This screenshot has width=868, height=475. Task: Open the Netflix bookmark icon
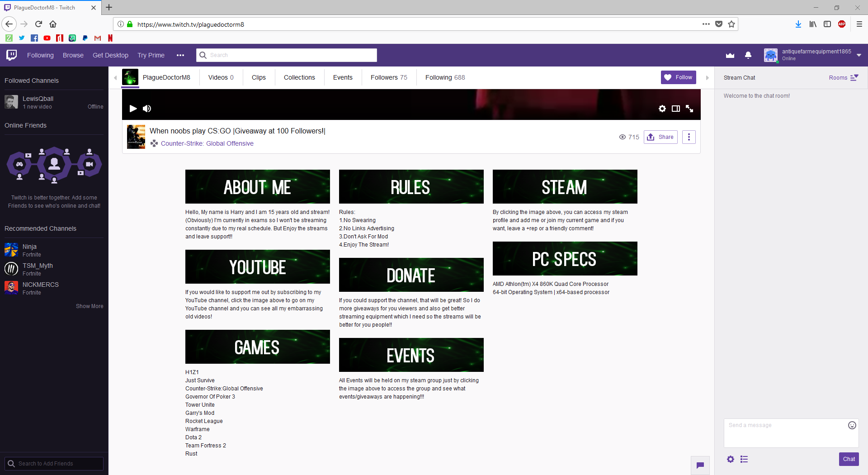tap(110, 38)
